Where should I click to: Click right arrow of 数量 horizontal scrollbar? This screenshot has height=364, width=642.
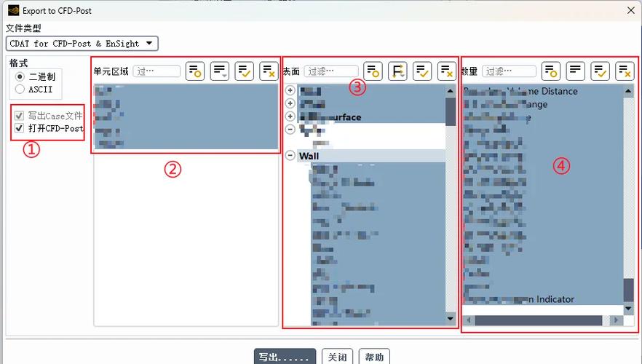(x=615, y=320)
